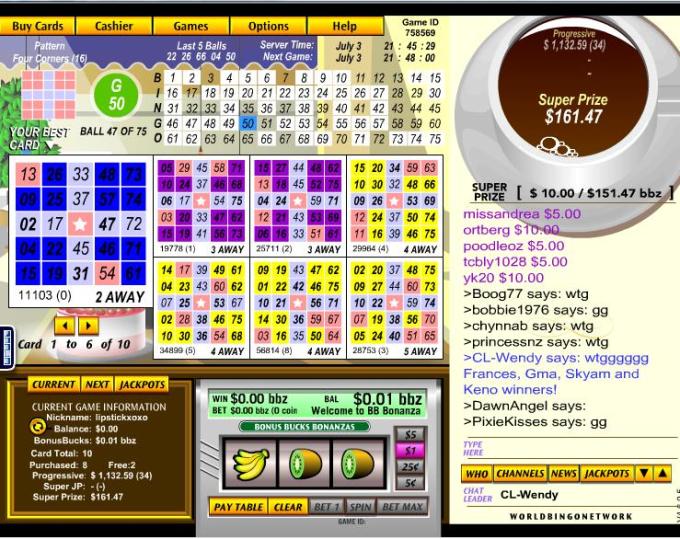Select the $5 coin denomination

pyautogui.click(x=410, y=434)
